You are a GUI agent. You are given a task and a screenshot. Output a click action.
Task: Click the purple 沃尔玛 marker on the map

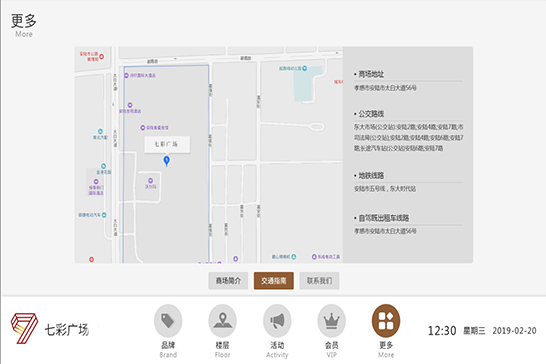pos(150,180)
